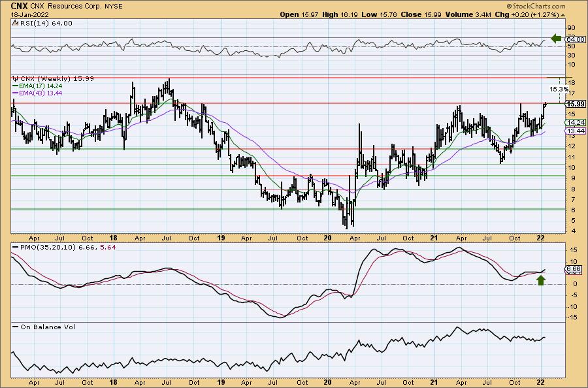Click the 15.99 last price tag

click(x=576, y=105)
